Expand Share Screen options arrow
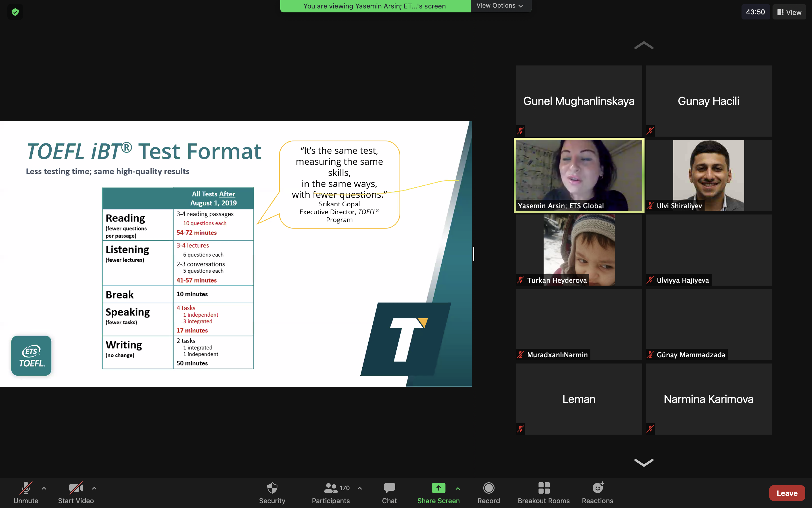Screen dimensions: 812x508 tap(458, 488)
